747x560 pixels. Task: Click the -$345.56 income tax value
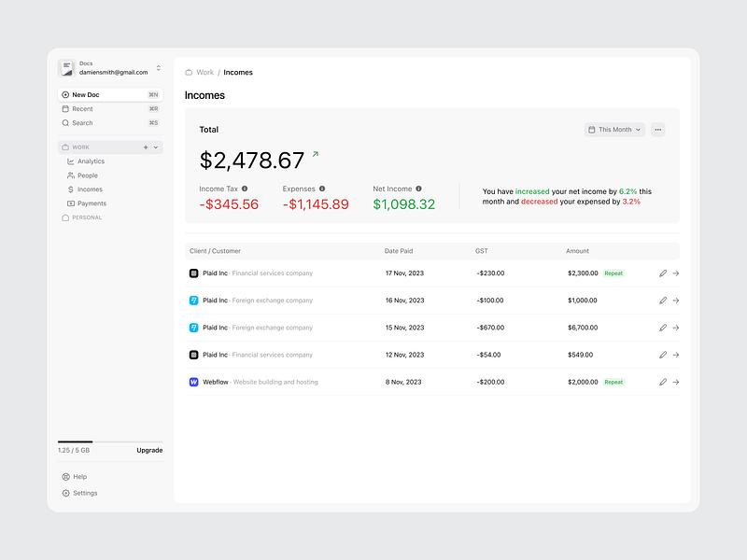(229, 204)
